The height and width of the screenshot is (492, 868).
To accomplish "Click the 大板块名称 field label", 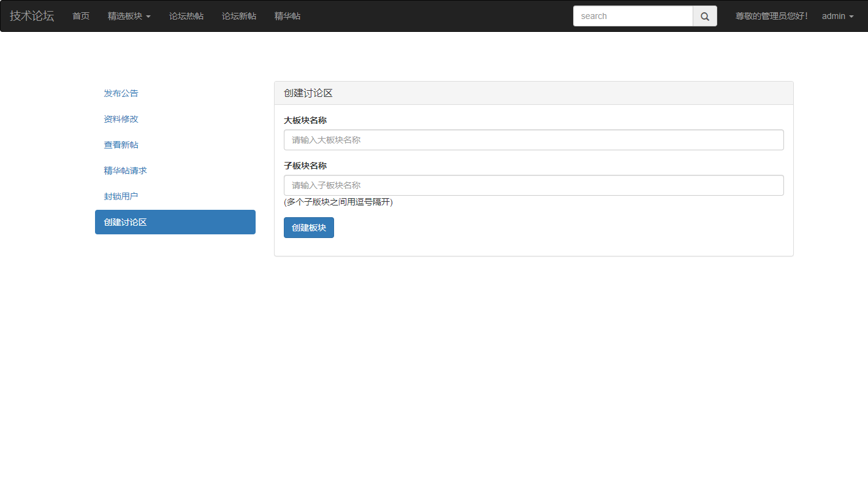I will 305,120.
